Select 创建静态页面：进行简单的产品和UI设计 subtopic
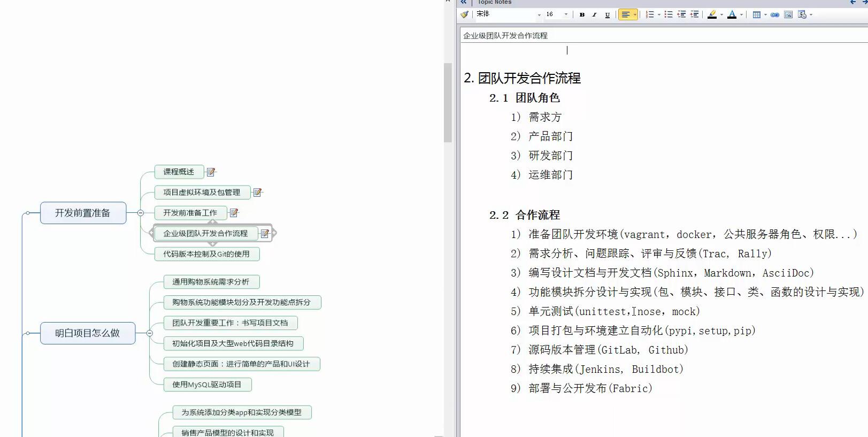 tap(241, 364)
